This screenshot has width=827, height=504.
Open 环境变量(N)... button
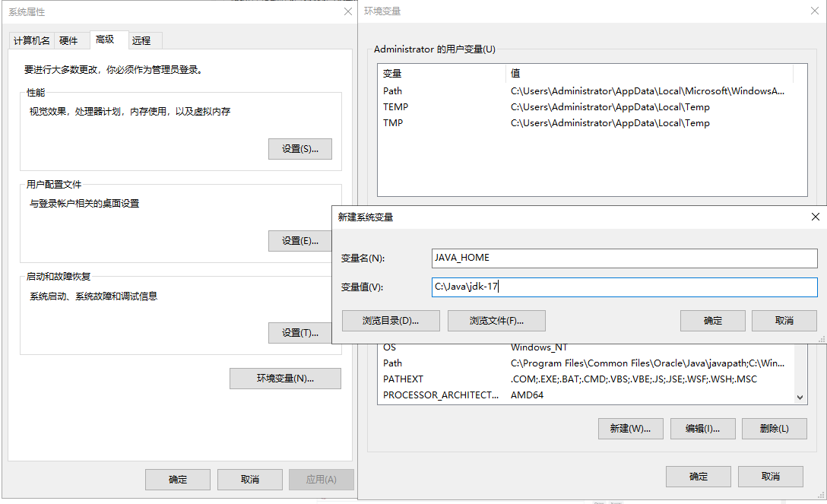coord(285,379)
